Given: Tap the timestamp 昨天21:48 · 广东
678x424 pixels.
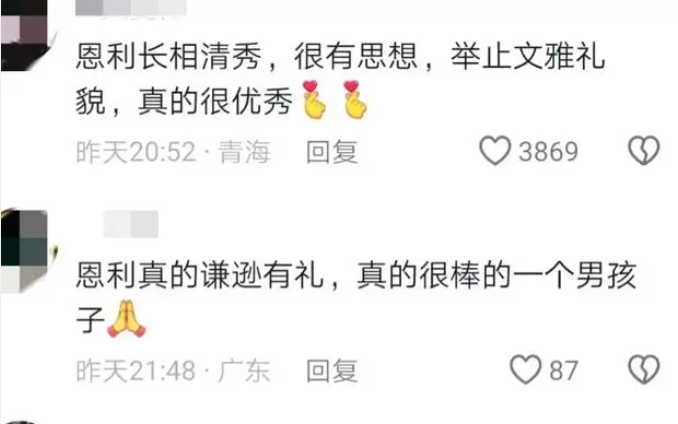Looking at the screenshot, I should [173, 371].
